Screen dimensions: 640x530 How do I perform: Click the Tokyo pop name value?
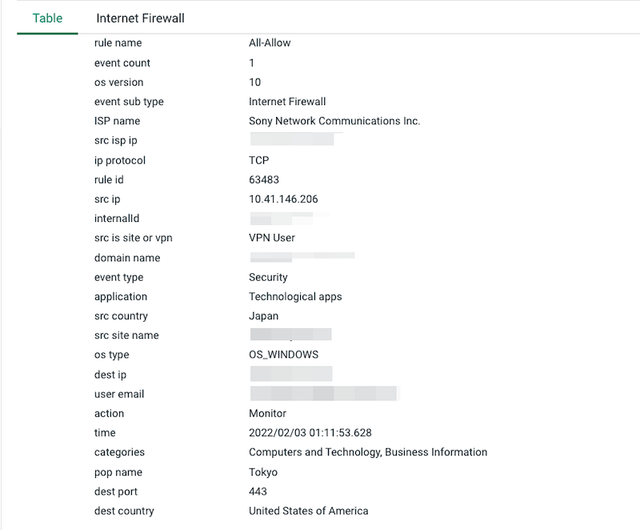pos(263,472)
